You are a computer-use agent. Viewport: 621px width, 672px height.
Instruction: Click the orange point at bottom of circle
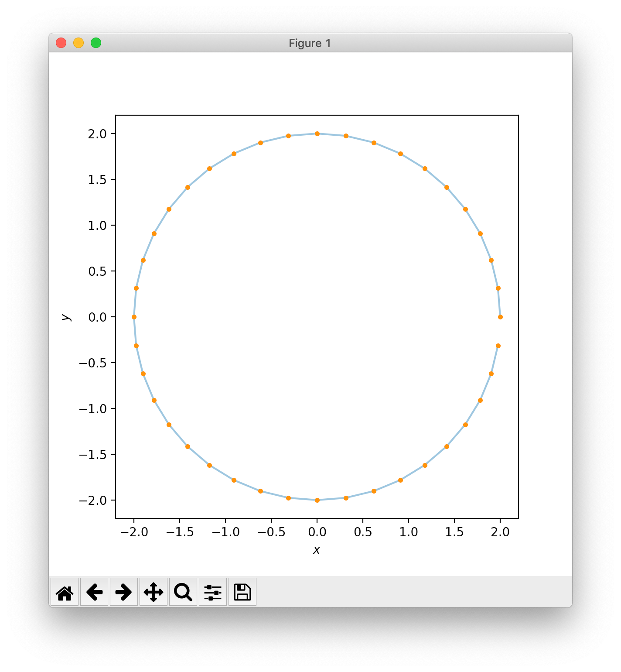coord(317,500)
